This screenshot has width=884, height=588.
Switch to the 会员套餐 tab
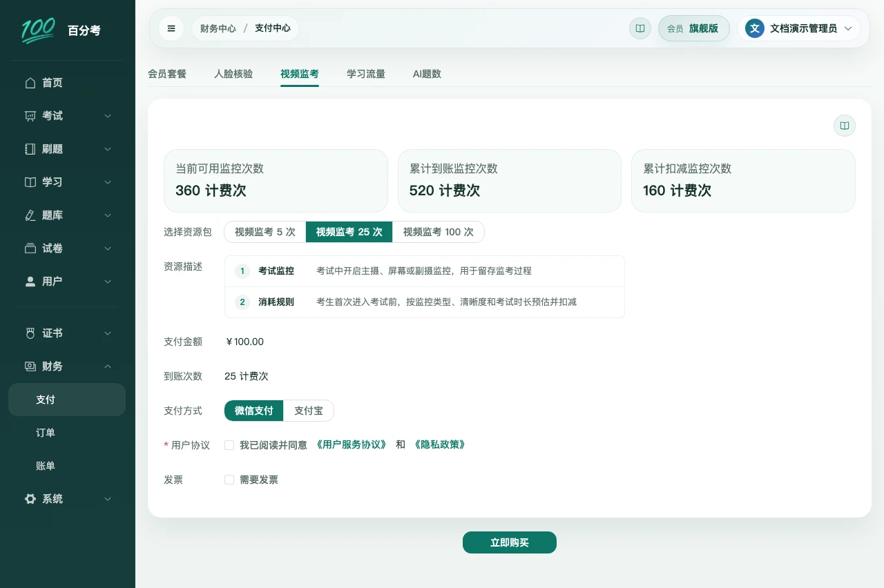tap(167, 74)
